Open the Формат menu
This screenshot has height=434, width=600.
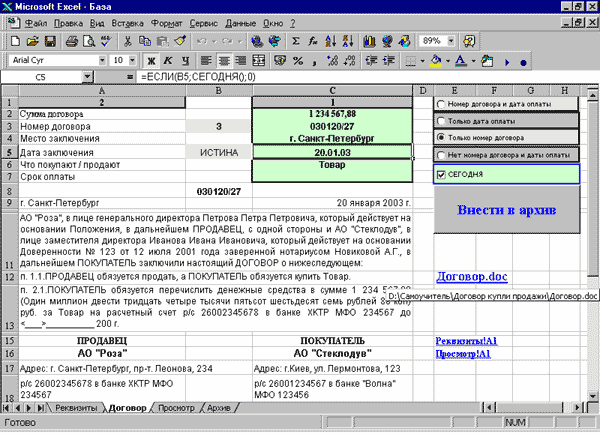[166, 23]
